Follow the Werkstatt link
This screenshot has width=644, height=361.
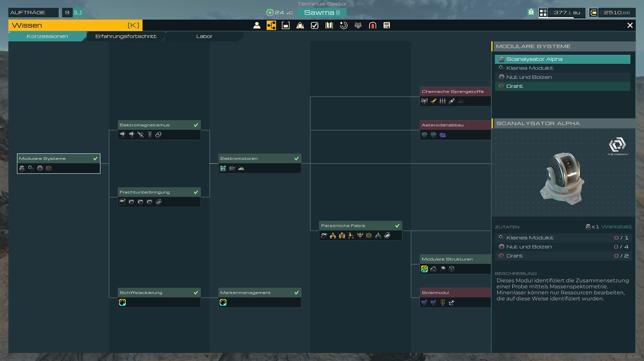pyautogui.click(x=616, y=227)
